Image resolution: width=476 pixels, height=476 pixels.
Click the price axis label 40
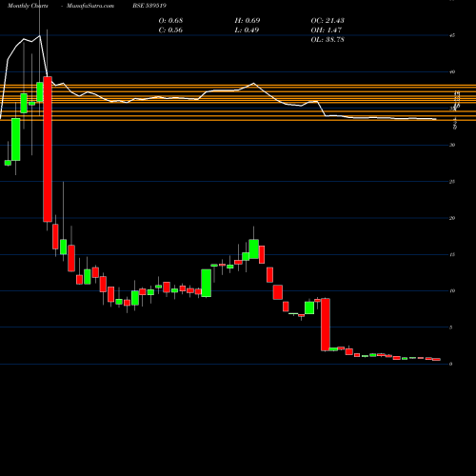[452, 72]
